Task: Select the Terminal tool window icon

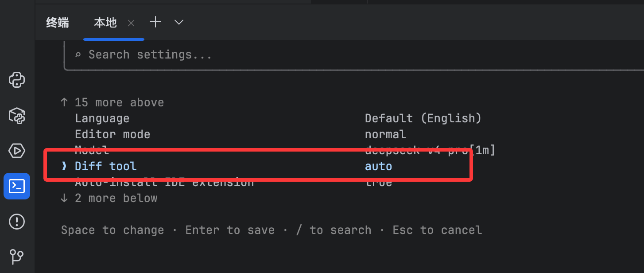Action: (x=17, y=186)
